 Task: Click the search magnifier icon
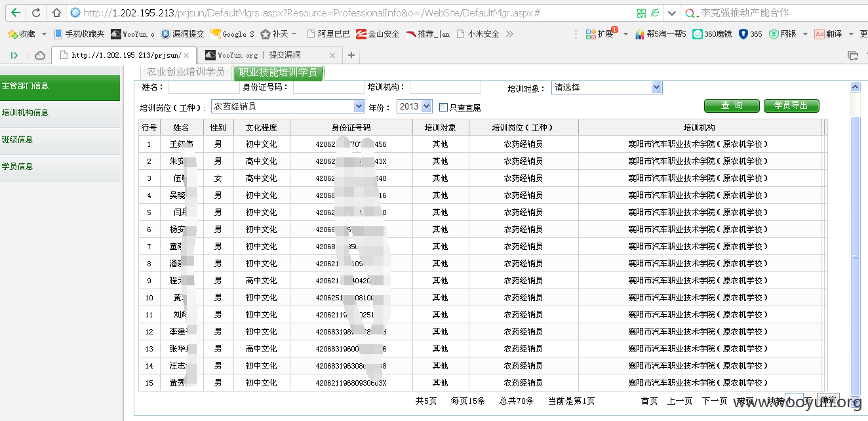(x=691, y=12)
